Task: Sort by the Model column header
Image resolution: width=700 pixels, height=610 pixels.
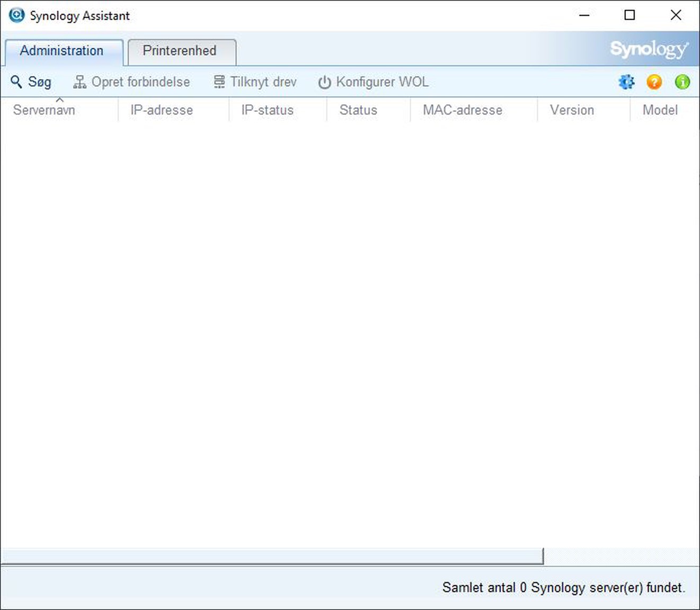Action: tap(664, 110)
